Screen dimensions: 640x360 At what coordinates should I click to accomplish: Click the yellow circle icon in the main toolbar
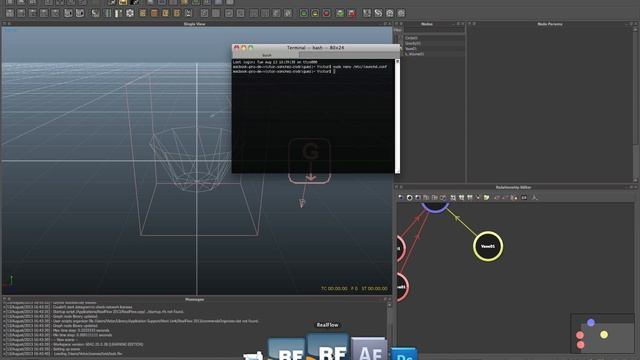pyautogui.click(x=315, y=13)
